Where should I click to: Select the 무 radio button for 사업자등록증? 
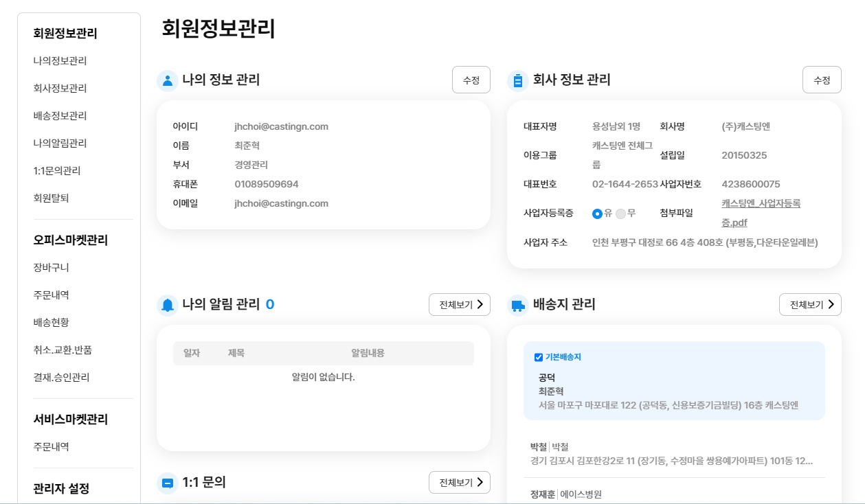[x=621, y=214]
